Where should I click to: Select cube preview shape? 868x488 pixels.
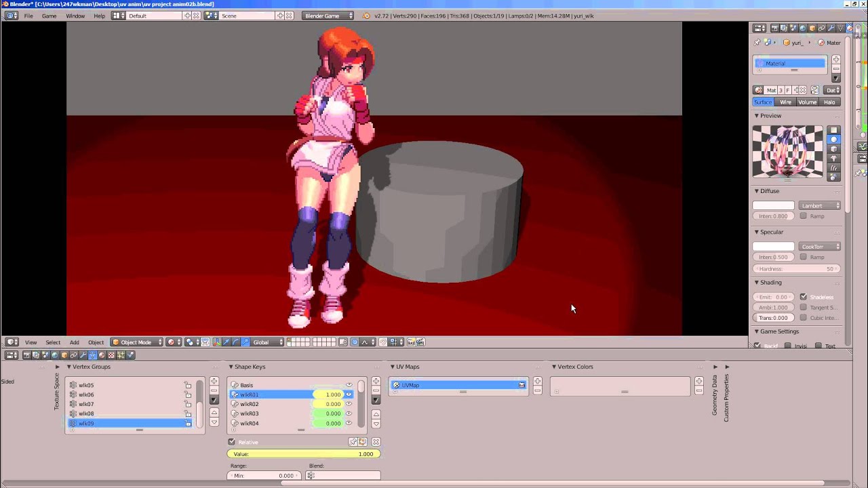point(834,148)
